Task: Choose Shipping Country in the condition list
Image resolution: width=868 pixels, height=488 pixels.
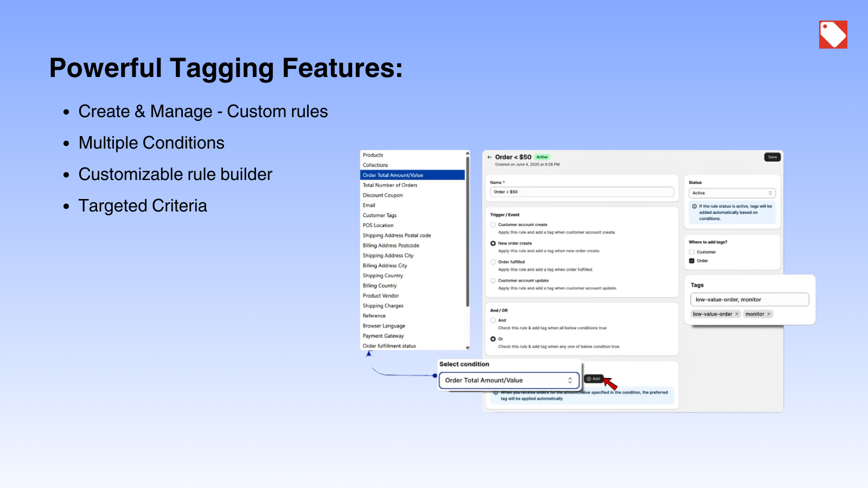Action: [383, 275]
